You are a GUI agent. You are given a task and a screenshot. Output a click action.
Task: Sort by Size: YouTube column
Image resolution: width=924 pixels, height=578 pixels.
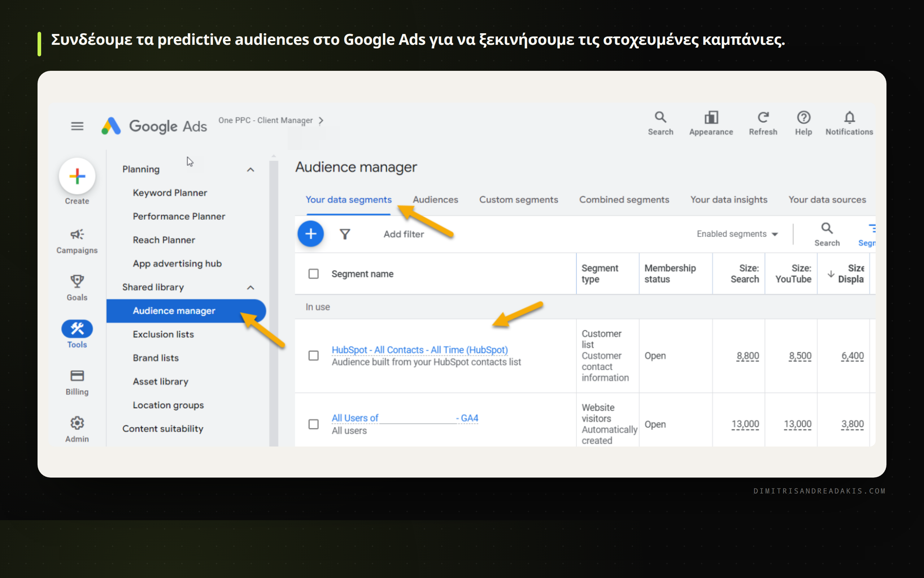tap(793, 274)
